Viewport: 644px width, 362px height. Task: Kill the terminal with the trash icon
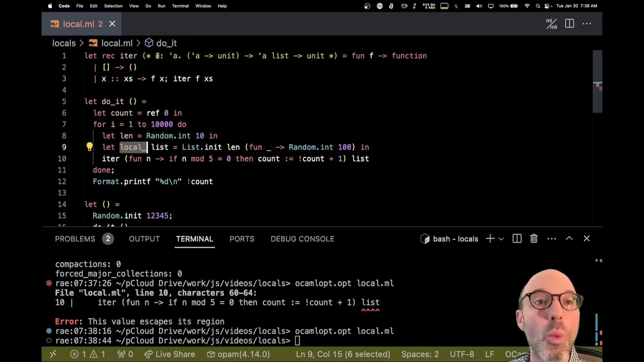534,239
